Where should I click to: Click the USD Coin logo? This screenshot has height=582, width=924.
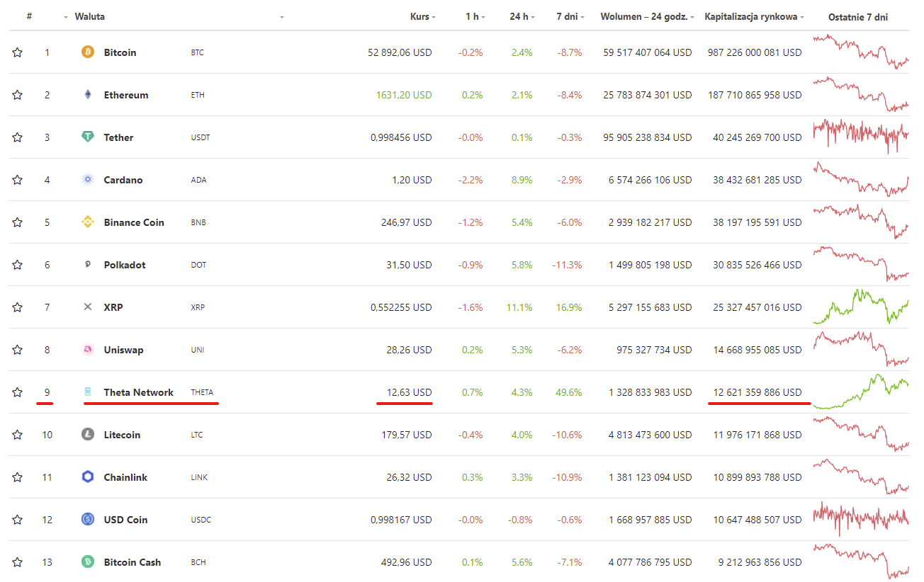pyautogui.click(x=88, y=520)
